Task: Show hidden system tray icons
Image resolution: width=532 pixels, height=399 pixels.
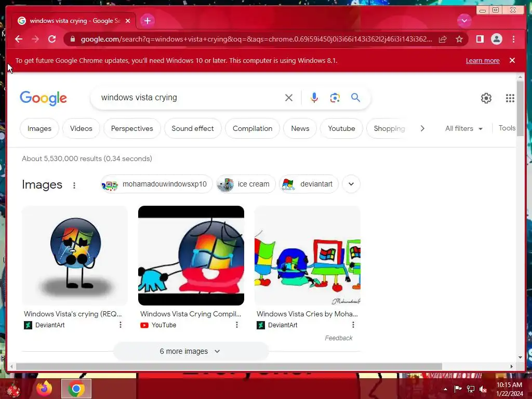Action: pyautogui.click(x=445, y=389)
